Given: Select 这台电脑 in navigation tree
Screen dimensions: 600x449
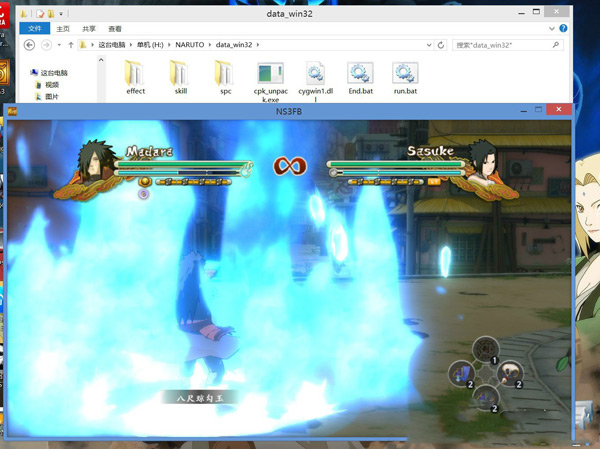Looking at the screenshot, I should 54,73.
